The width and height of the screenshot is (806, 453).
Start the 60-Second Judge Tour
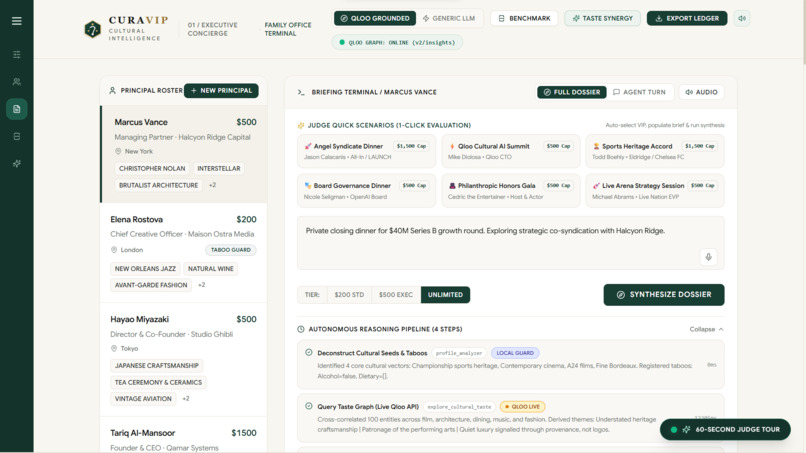pyautogui.click(x=725, y=429)
